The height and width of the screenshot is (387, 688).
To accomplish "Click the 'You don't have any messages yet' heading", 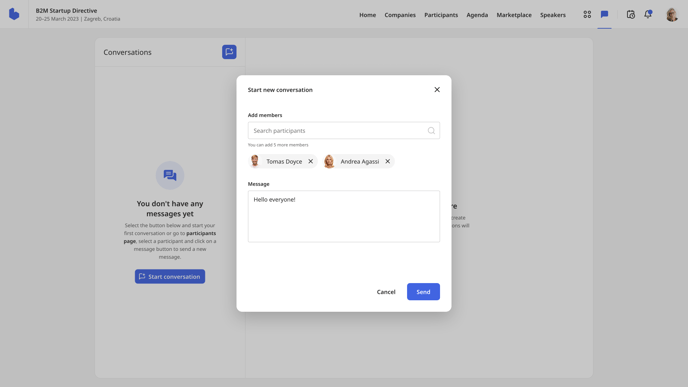I will tap(170, 208).
